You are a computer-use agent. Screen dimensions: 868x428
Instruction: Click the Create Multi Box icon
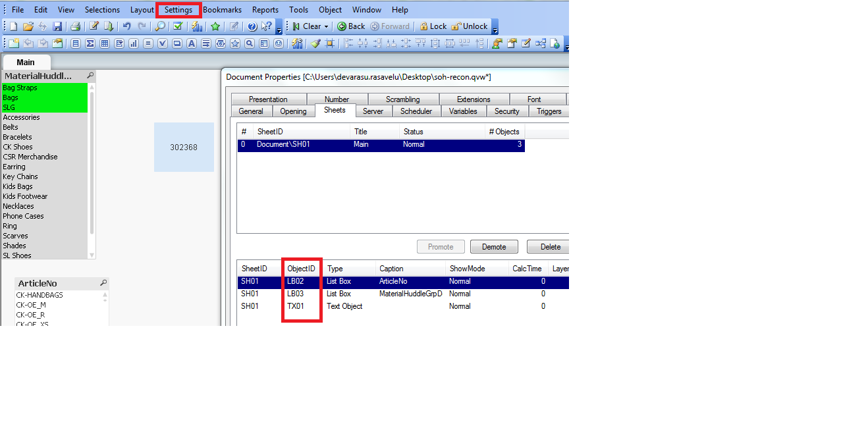pos(119,43)
